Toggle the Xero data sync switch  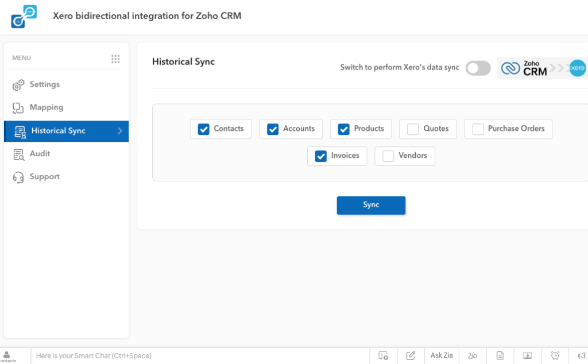(x=478, y=68)
